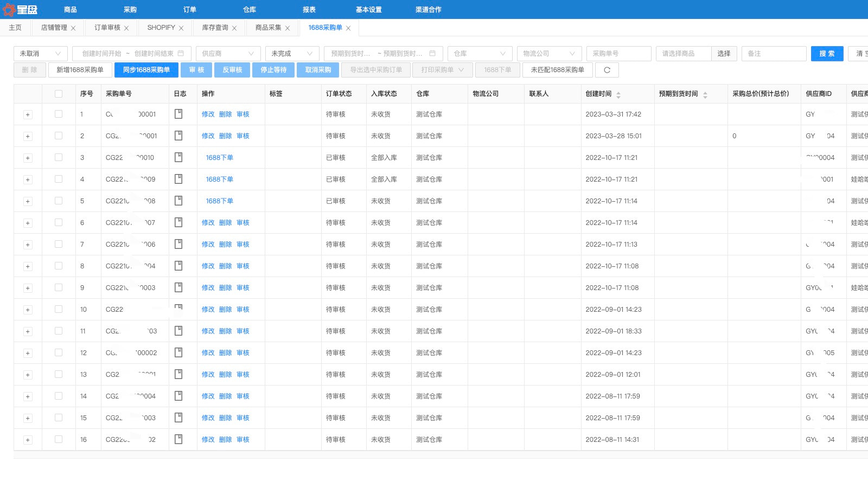The image size is (868, 488).
Task: Open the 商品 top menu
Action: pos(71,9)
